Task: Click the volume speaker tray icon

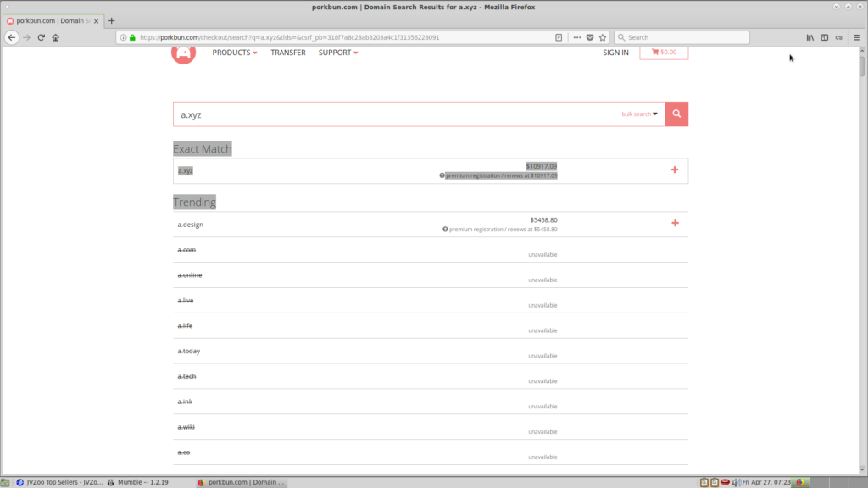Action: (736, 482)
